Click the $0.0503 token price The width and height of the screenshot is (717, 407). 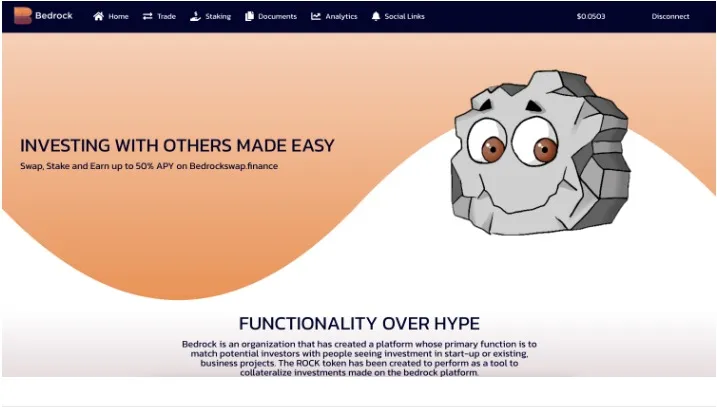tap(591, 16)
